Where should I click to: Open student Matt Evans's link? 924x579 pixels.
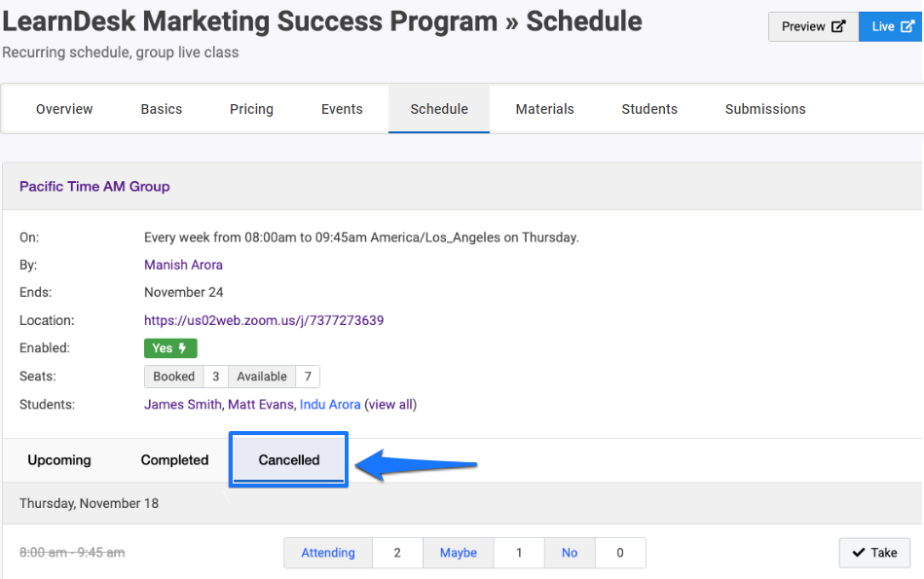click(261, 405)
